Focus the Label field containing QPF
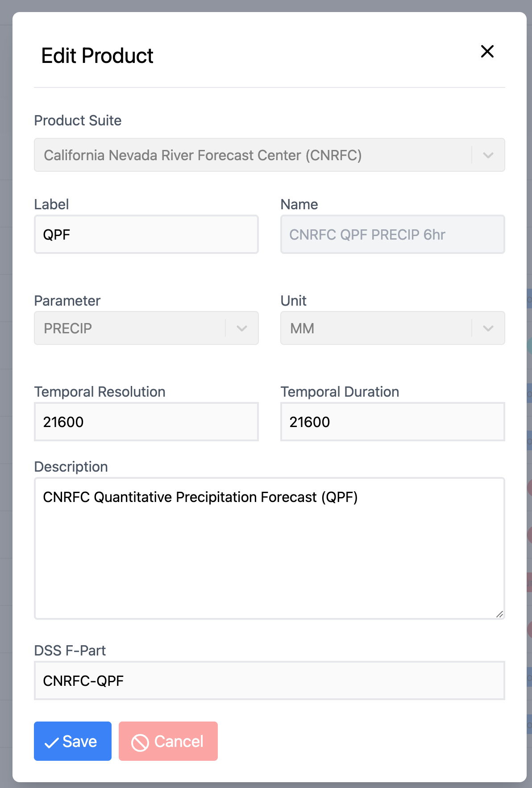Screen dimensions: 532x788 pos(146,234)
